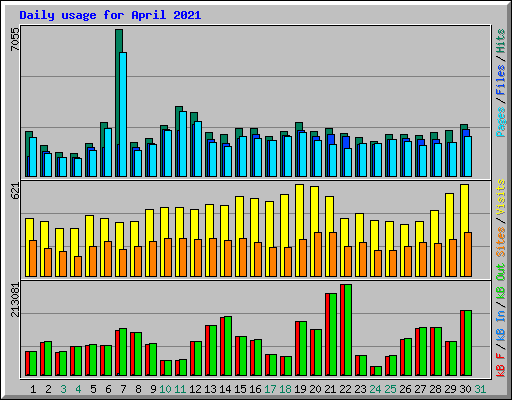Click the 621 y-axis value
512x400 pixels.
(x=15, y=191)
